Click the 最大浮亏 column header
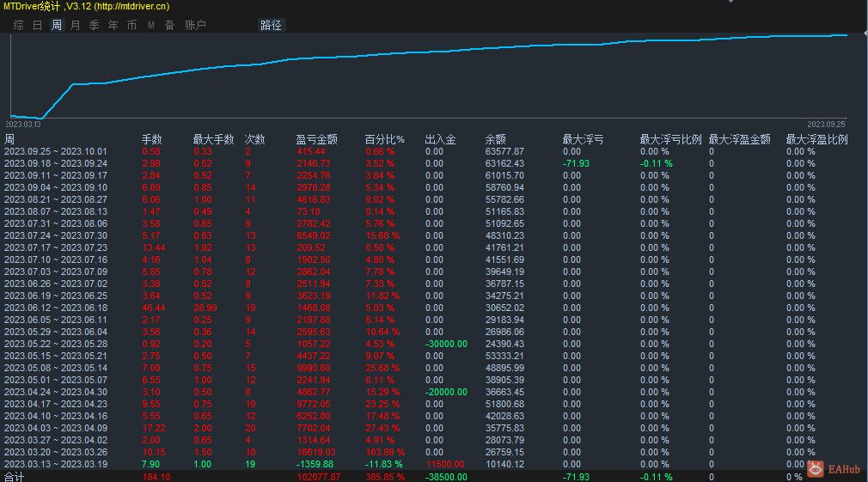 (x=583, y=139)
